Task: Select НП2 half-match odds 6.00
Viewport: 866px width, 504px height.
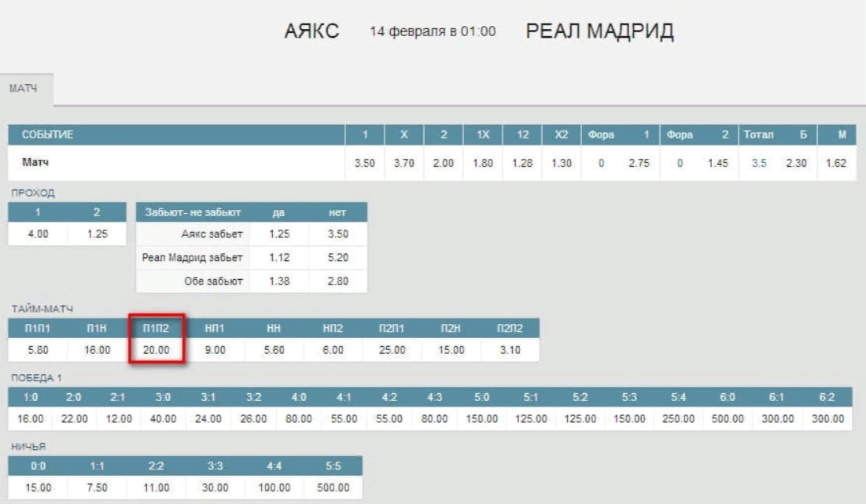Action: coord(333,350)
